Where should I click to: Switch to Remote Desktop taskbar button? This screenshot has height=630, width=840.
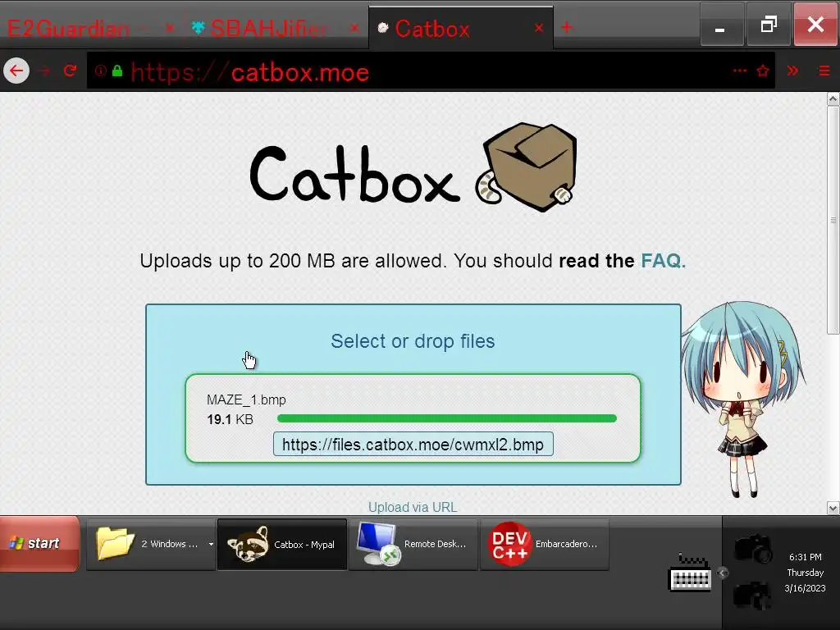pos(413,545)
